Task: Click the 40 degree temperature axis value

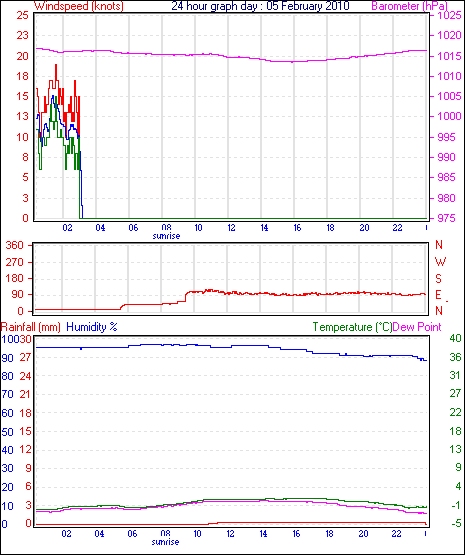Action: click(x=455, y=338)
